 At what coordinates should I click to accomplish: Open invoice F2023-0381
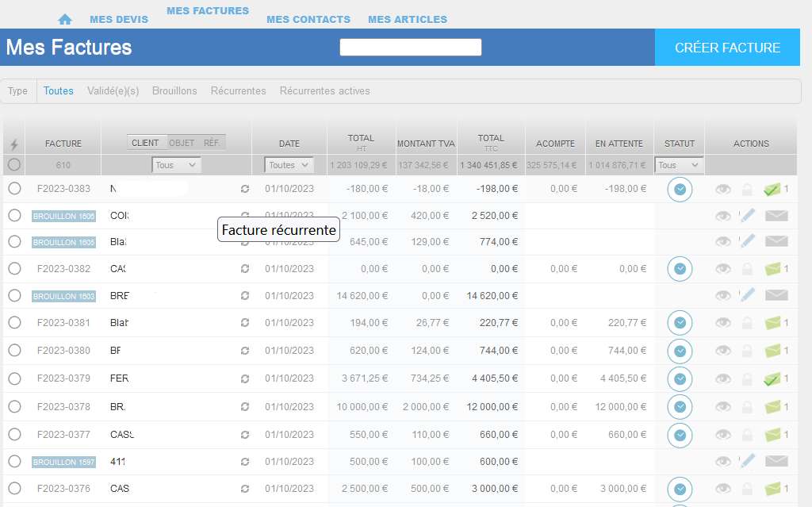tap(63, 322)
